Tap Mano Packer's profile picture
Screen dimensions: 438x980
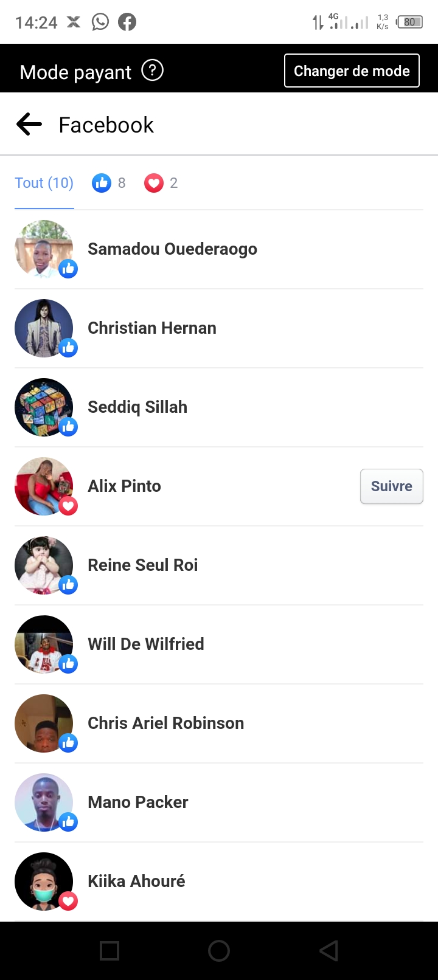point(44,802)
